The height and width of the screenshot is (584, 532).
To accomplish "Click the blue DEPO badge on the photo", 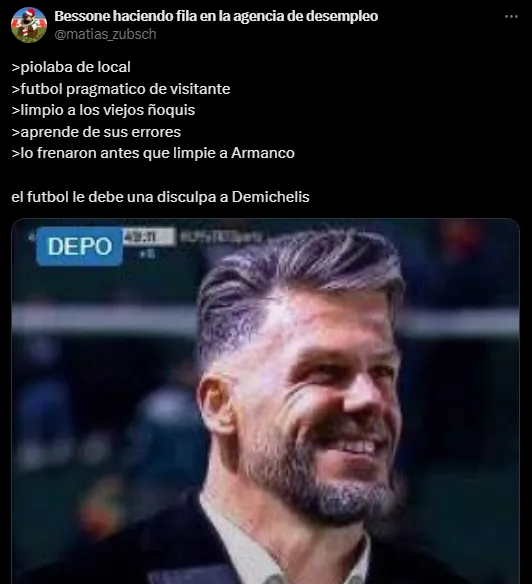I will 79,246.
